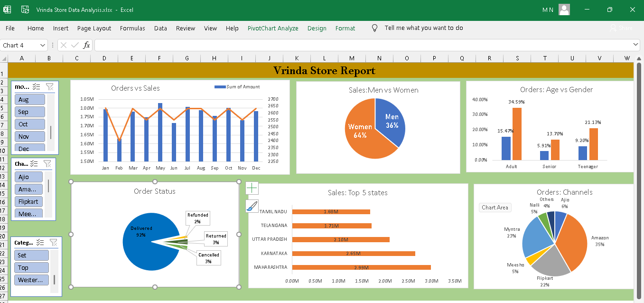Click the Chart Elements plus icon
Image resolution: width=644 pixels, height=303 pixels.
point(252,188)
